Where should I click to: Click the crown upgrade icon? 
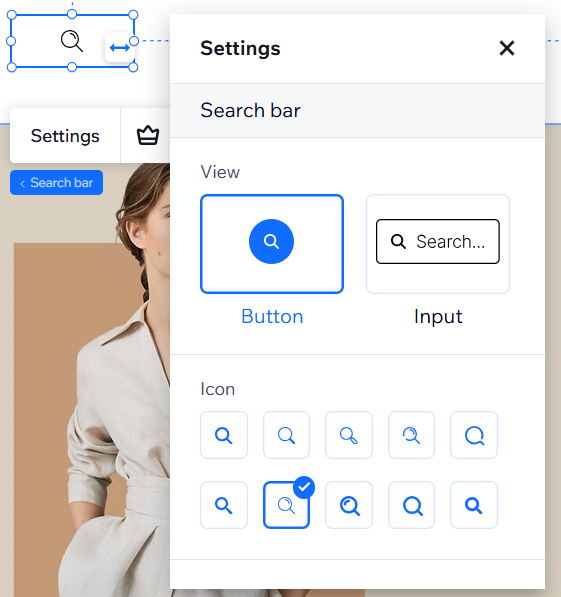click(x=148, y=136)
